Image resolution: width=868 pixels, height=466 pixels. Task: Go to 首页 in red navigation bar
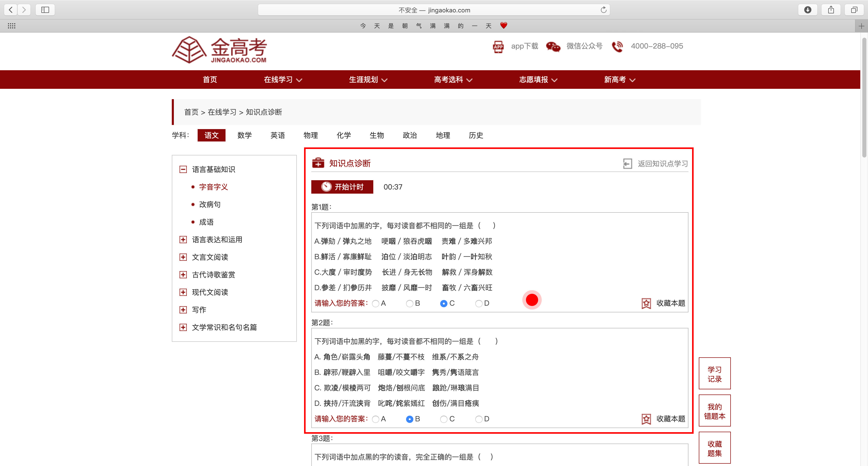tap(210, 80)
